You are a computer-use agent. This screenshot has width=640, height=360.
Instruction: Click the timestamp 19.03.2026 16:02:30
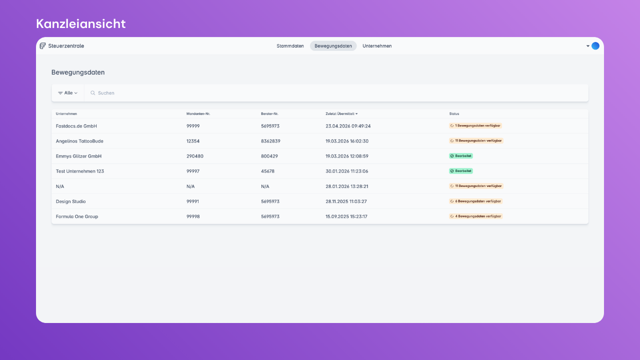coord(347,141)
